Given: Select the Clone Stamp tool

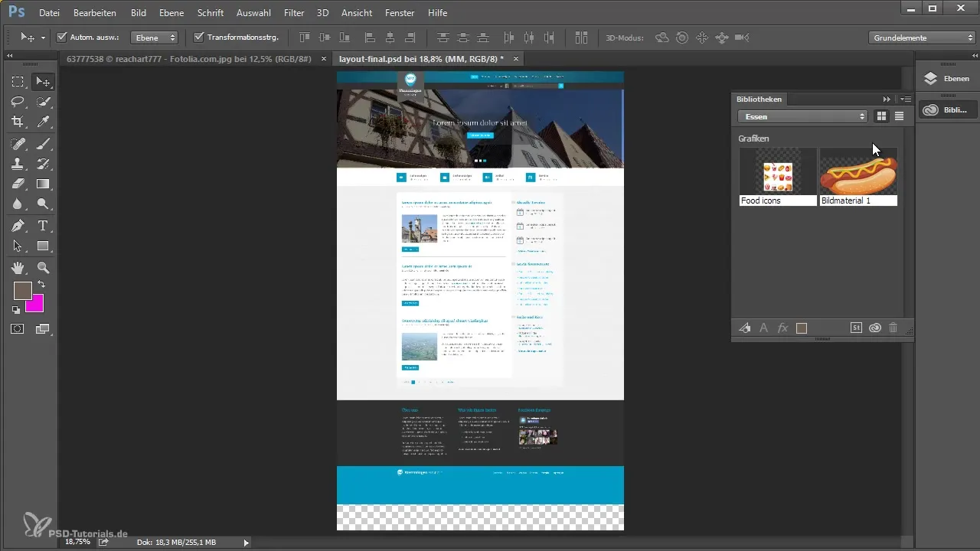Looking at the screenshot, I should pyautogui.click(x=18, y=163).
